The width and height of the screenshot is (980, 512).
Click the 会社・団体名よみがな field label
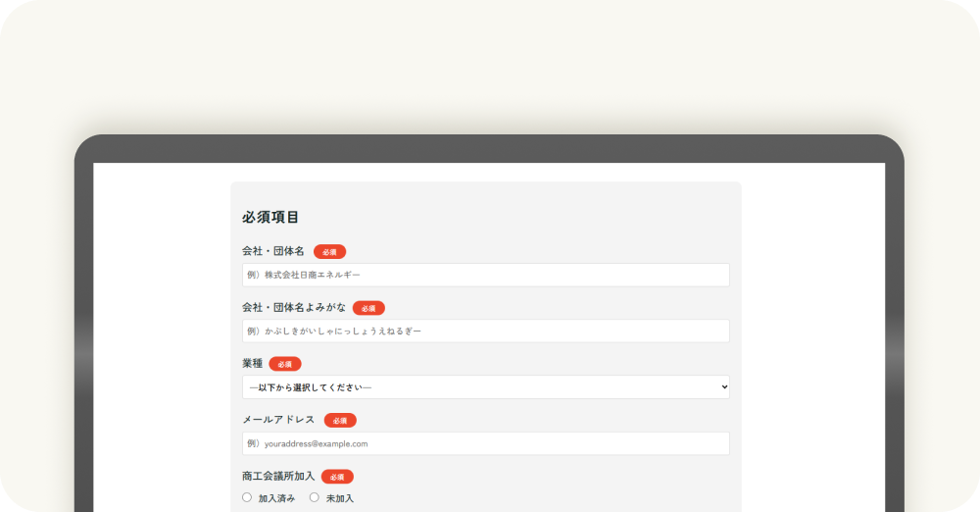(x=293, y=308)
